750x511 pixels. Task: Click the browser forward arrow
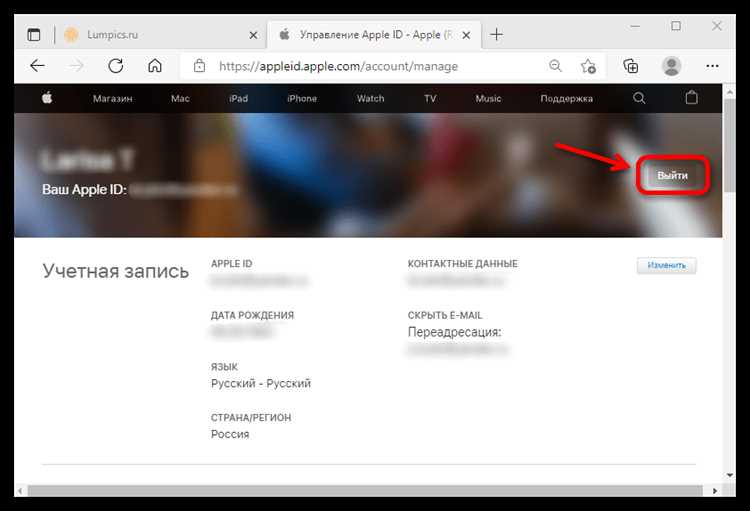click(77, 66)
